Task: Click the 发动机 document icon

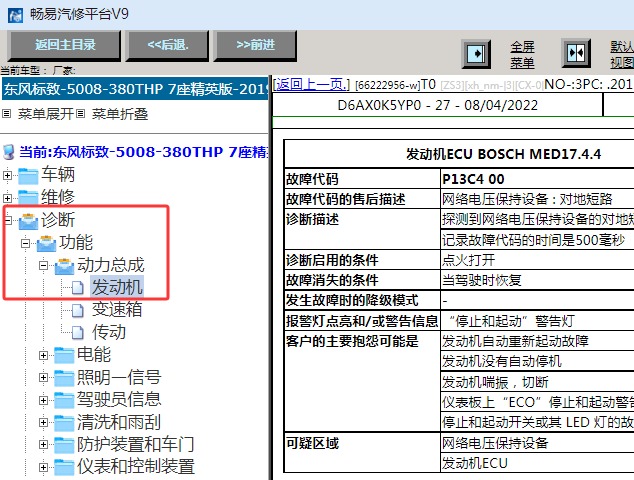Action: pyautogui.click(x=78, y=288)
